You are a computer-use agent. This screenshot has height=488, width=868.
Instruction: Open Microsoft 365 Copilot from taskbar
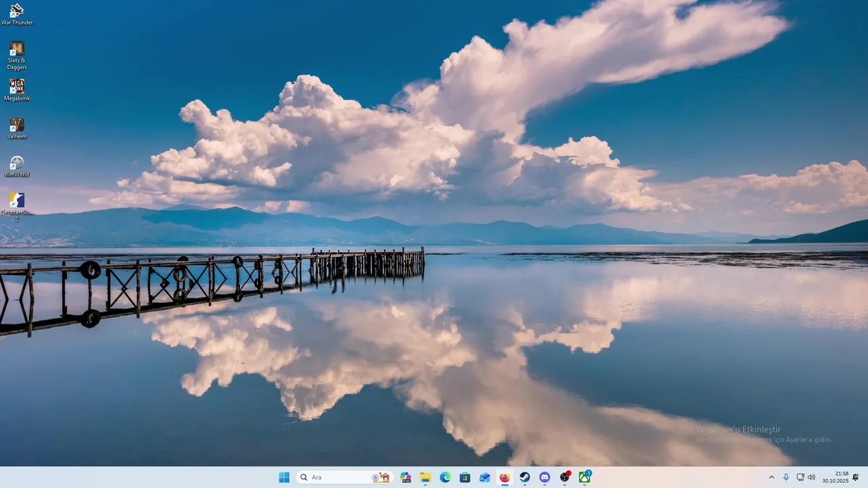[x=406, y=477]
